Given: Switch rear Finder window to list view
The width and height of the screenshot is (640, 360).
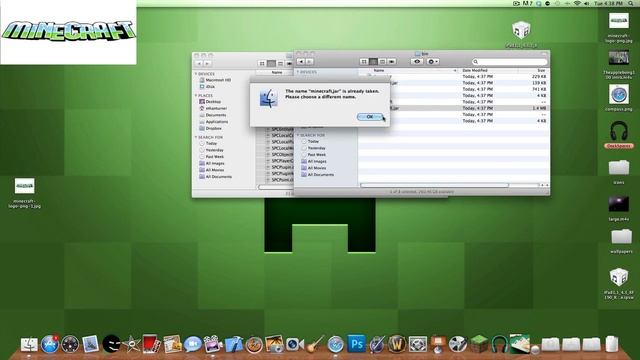Looking at the screenshot, I should pos(271,63).
